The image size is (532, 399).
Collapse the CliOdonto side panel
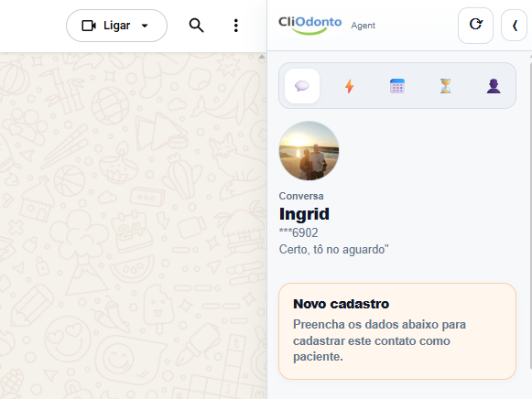[x=514, y=26]
